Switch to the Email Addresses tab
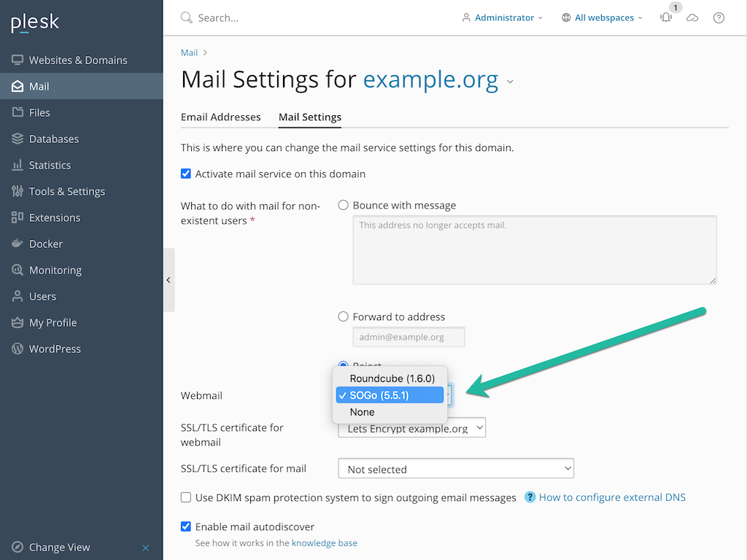The width and height of the screenshot is (747, 560). (221, 117)
